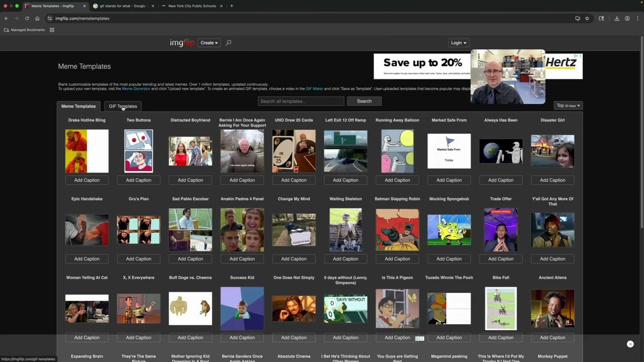Select the Waiting Skeleton thumbnail
644x362 pixels.
click(346, 230)
